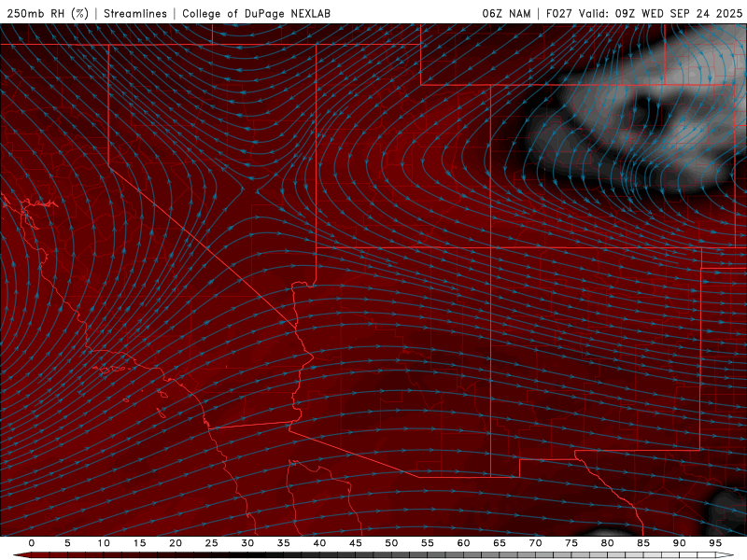
Task: Click the 5 label on color scale
Action: [67, 543]
